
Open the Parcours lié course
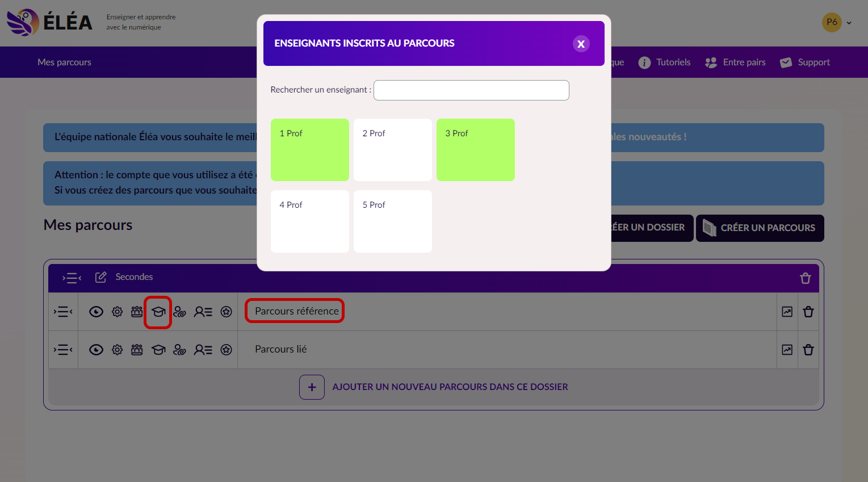coord(280,349)
